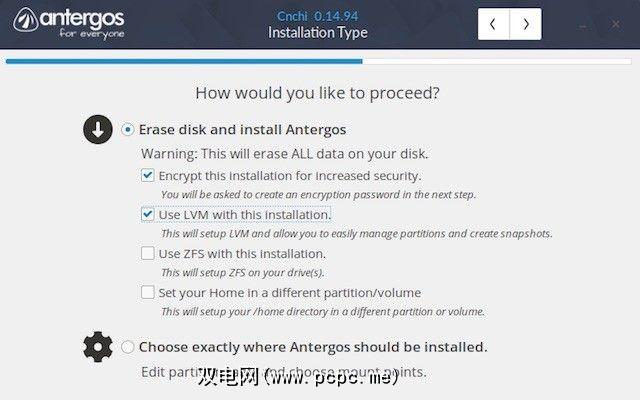
Task: Uncheck Encrypt this installation for increased security
Action: point(148,176)
